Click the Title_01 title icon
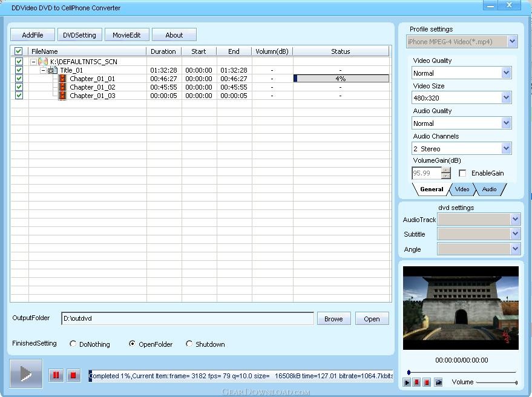Image resolution: width=532 pixels, height=397 pixels. click(52, 70)
